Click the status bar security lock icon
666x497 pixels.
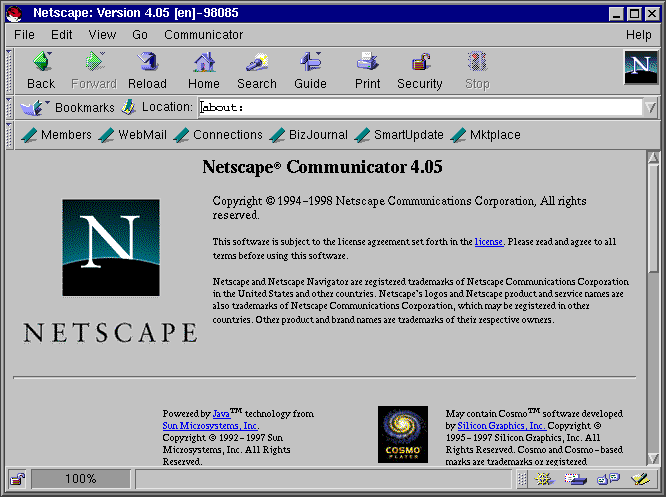coord(17,479)
